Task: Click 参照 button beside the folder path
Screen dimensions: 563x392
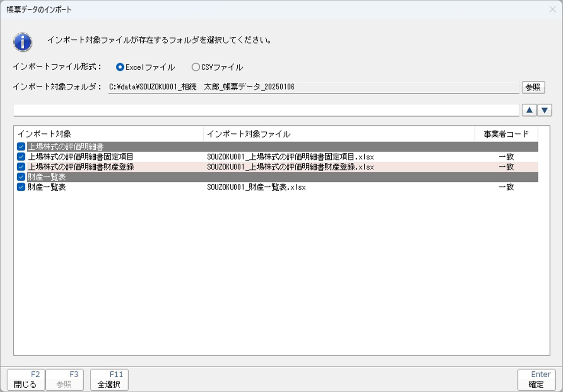Action: point(533,87)
